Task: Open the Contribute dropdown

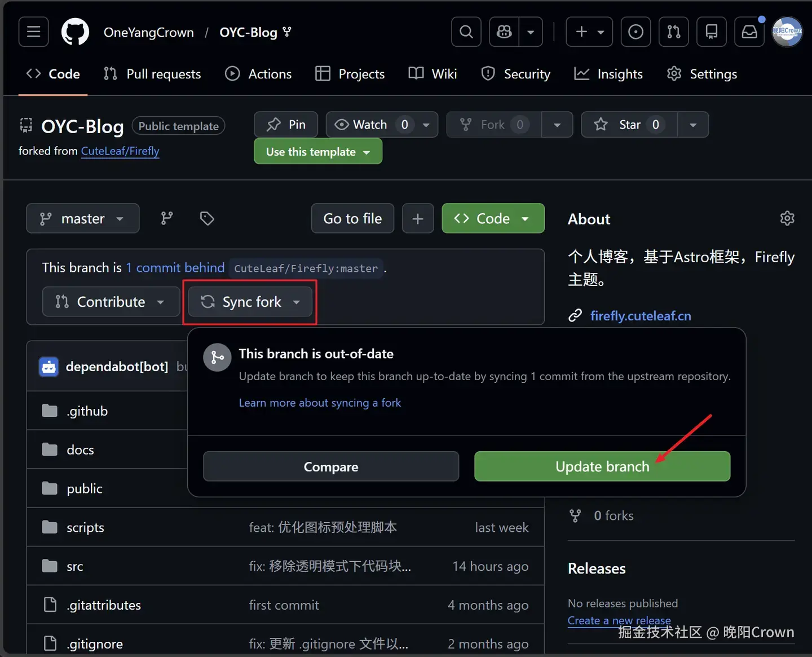Action: [x=111, y=302]
